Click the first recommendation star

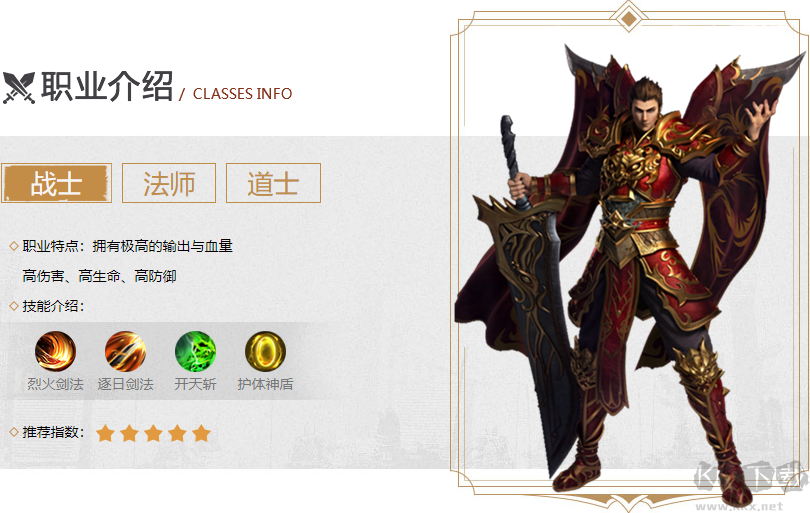[x=105, y=433]
